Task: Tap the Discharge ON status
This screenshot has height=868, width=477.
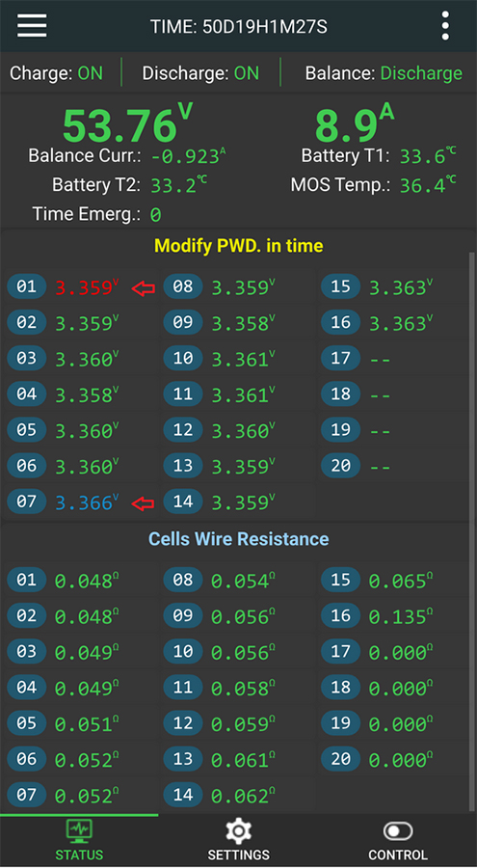Action: coord(200,73)
